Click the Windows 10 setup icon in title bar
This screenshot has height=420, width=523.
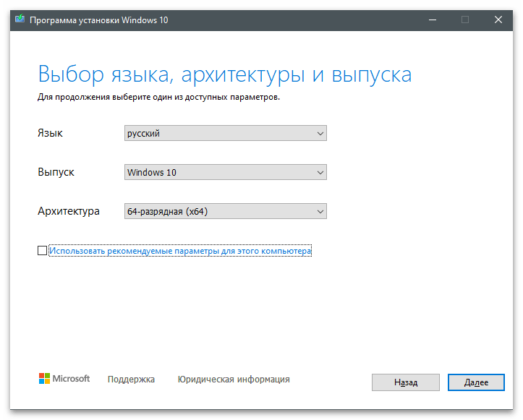20,20
